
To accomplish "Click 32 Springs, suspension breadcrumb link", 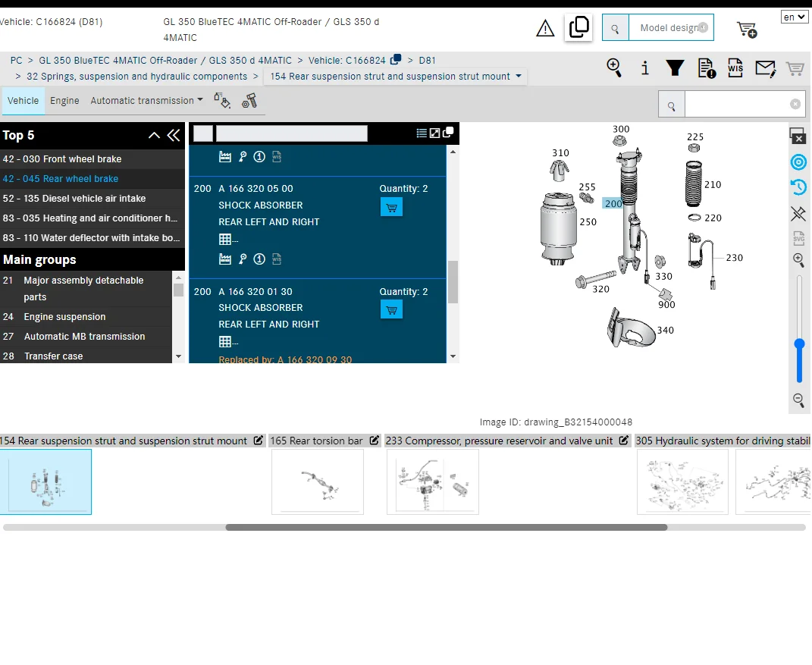I will [136, 76].
